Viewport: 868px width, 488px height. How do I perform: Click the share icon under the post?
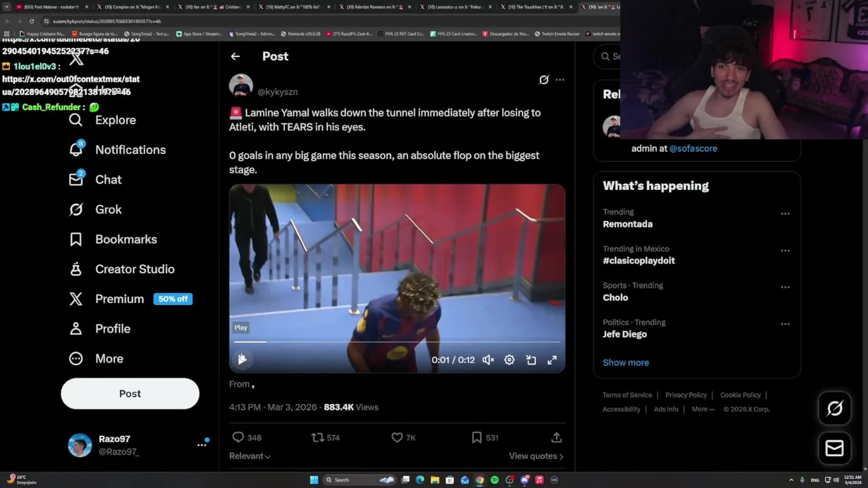click(x=556, y=438)
